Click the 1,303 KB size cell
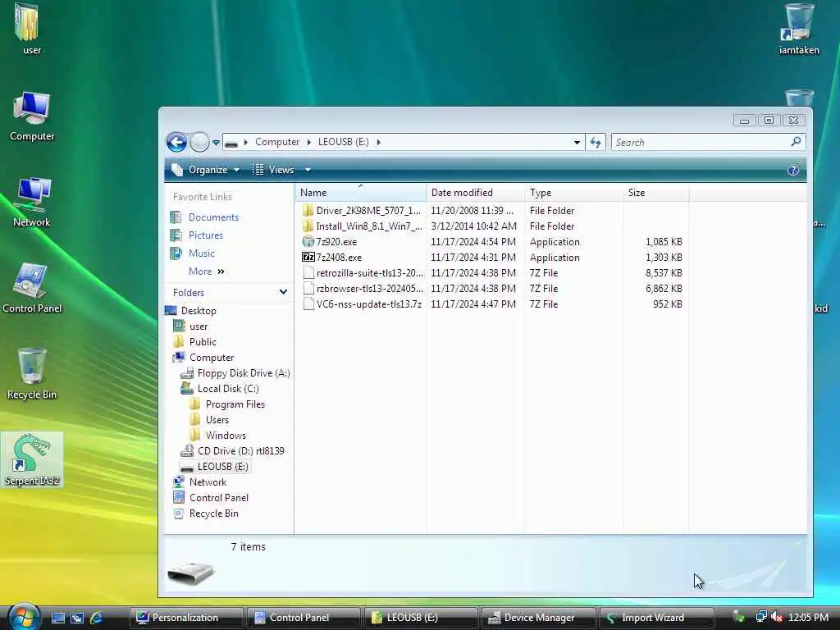This screenshot has width=840, height=630. 664,257
